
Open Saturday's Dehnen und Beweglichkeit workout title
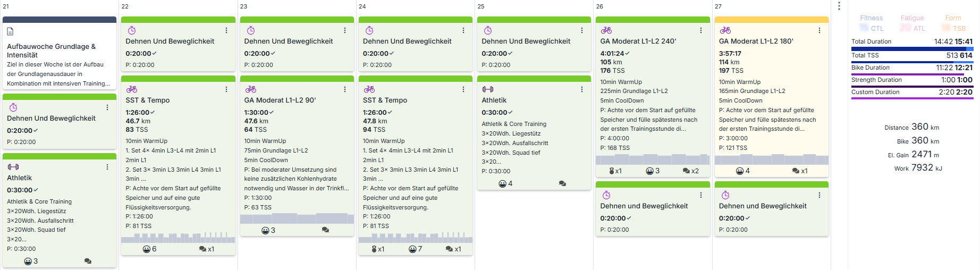644,206
